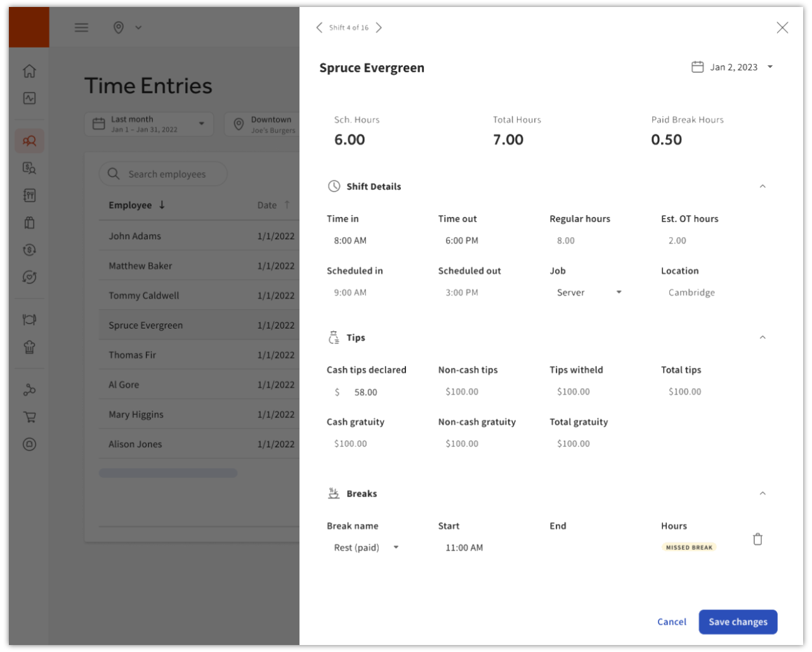Click the Cancel link
This screenshot has width=812, height=652.
671,622
